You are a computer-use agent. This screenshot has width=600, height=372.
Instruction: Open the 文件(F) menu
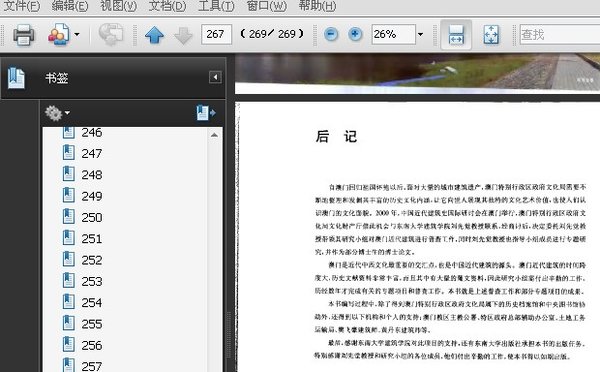[21, 6]
